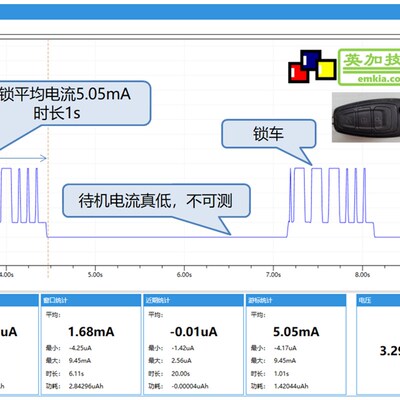Click the 9.45mA maximum in cursor statistics
Image resolution: width=400 pixels, height=400 pixels.
(285, 361)
